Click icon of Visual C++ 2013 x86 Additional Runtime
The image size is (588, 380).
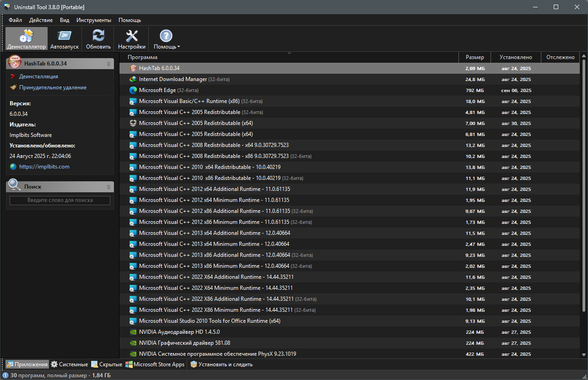[x=133, y=255]
